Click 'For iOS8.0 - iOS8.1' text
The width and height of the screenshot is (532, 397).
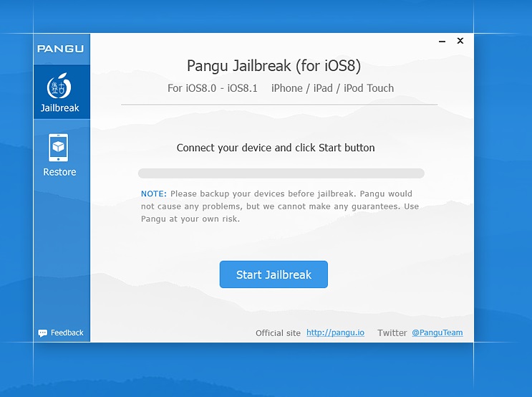coord(213,88)
